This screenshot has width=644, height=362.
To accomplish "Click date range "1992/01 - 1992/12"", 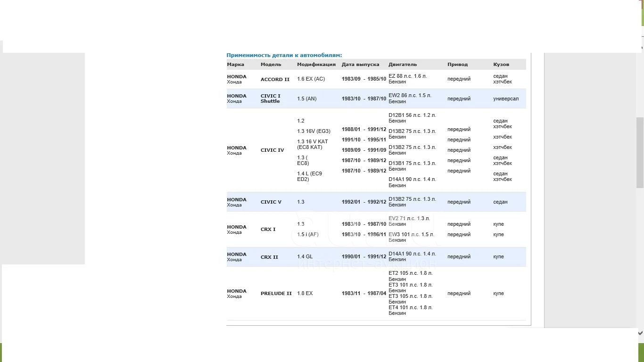I will tap(363, 202).
